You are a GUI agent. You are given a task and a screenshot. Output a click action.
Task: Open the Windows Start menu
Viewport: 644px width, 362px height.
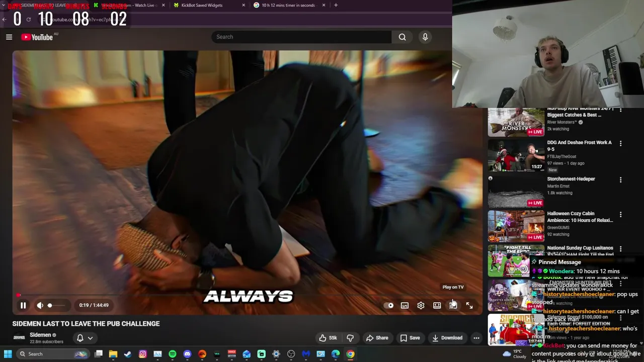pyautogui.click(x=8, y=354)
